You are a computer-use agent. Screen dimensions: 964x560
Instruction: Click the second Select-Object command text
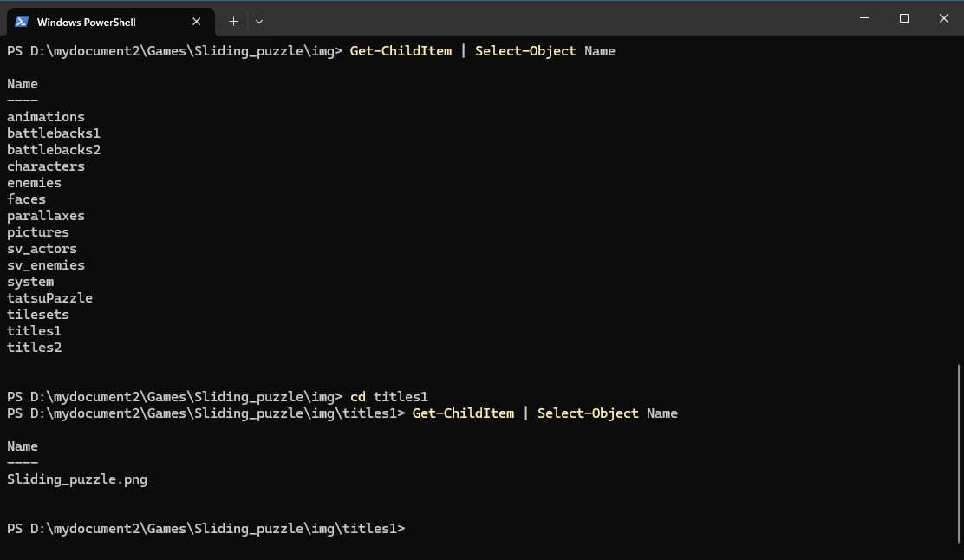(x=588, y=413)
